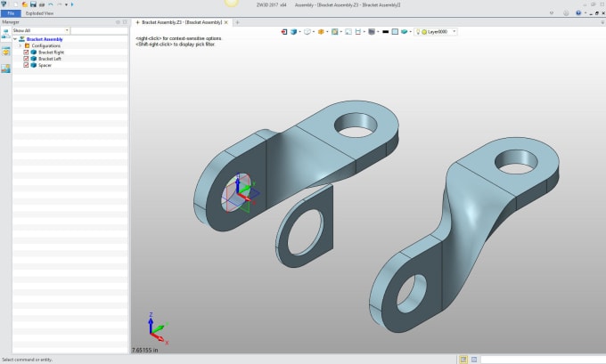
Task: Redo the last undone action
Action: pyautogui.click(x=60, y=4)
